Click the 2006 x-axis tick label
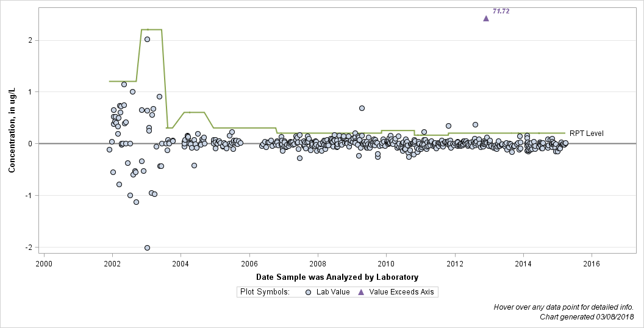The image size is (644, 328). tap(249, 264)
